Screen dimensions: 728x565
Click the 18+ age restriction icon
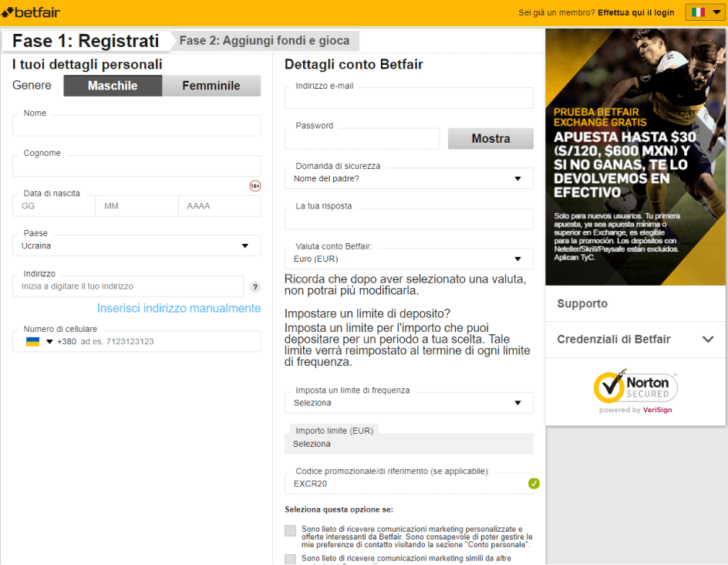tap(255, 186)
